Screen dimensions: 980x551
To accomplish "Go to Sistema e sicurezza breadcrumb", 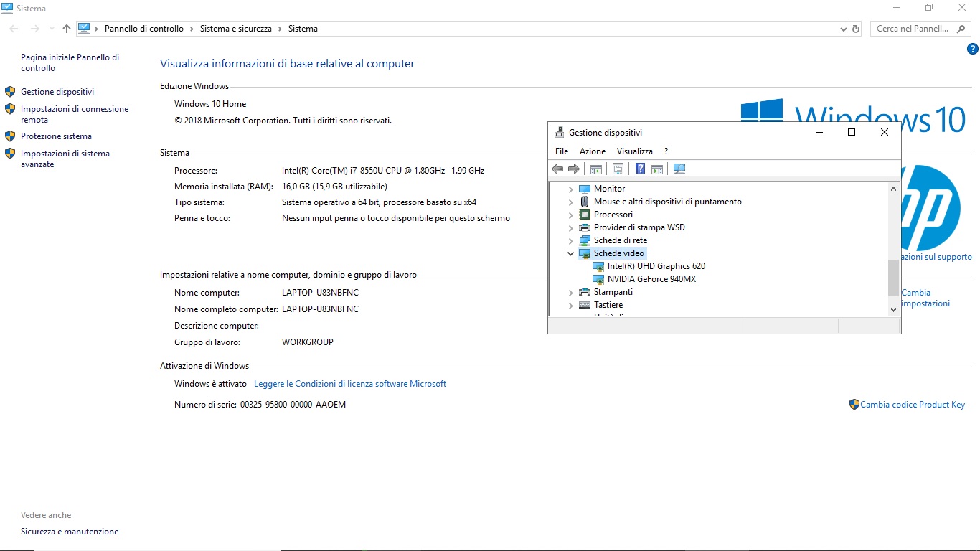I will pos(236,29).
